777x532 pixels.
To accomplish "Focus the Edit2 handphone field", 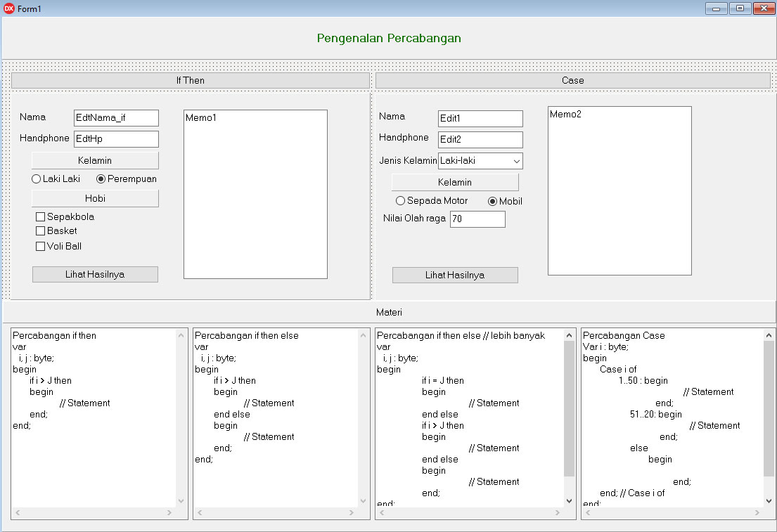I will coord(481,140).
